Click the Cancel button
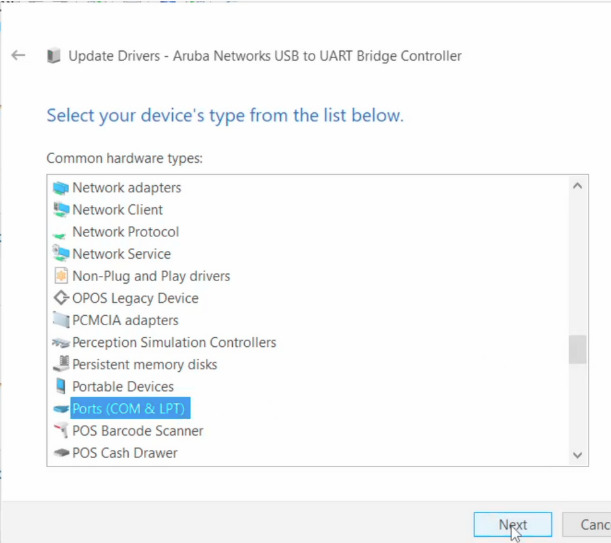 click(x=594, y=525)
